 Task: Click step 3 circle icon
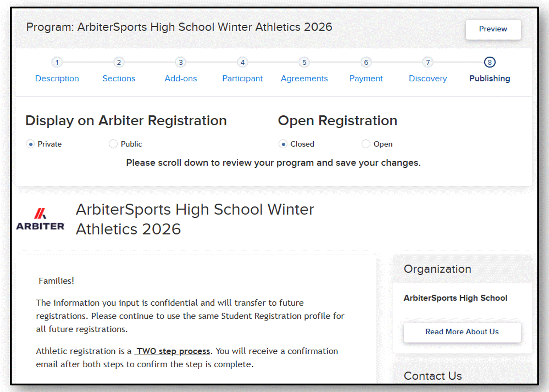click(x=180, y=62)
